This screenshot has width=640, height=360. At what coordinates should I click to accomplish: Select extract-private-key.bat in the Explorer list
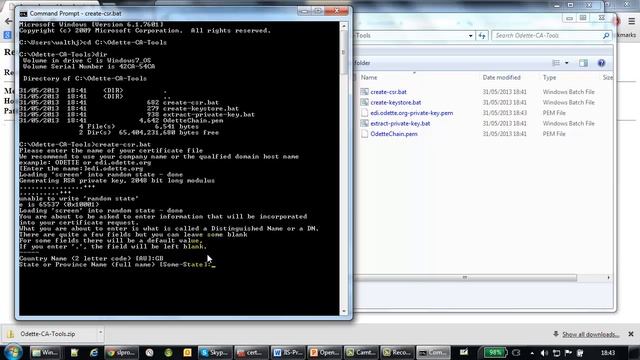pos(400,123)
